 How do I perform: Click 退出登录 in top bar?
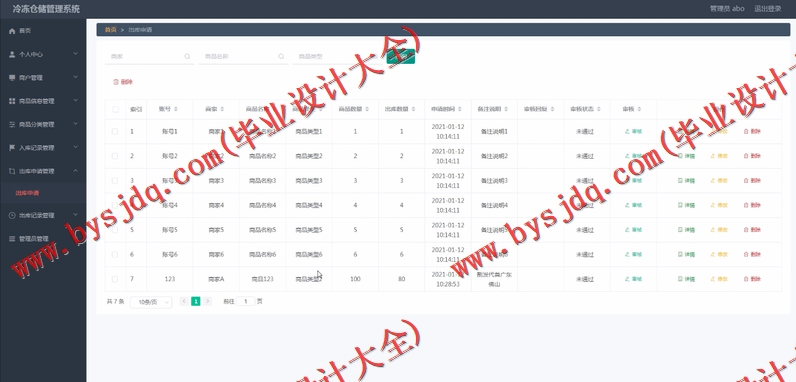pyautogui.click(x=768, y=9)
